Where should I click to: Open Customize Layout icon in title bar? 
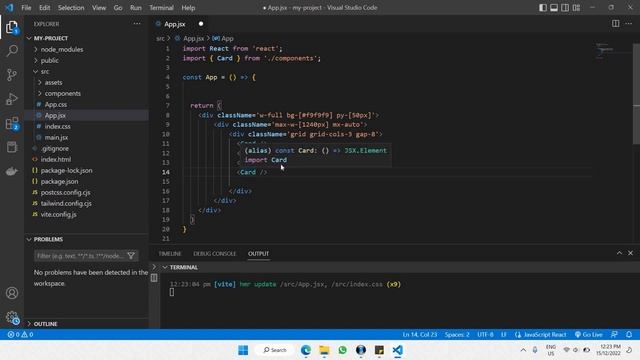click(576, 8)
